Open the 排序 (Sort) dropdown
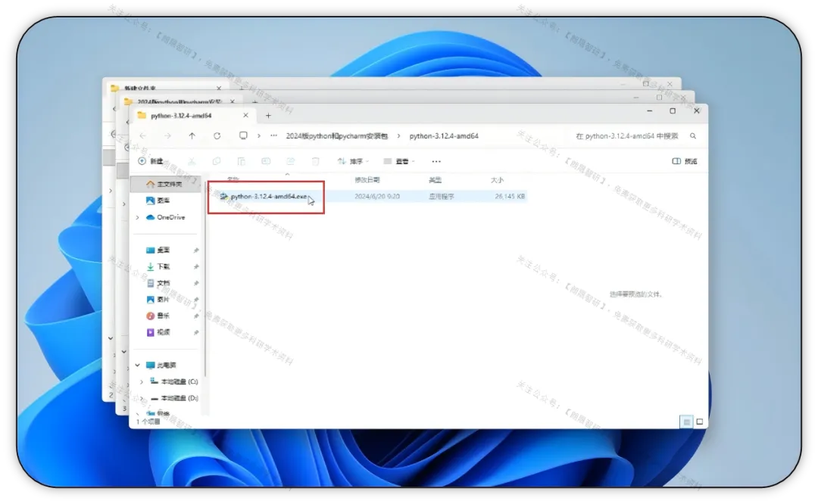Viewport: 818px width, 504px height. click(353, 161)
